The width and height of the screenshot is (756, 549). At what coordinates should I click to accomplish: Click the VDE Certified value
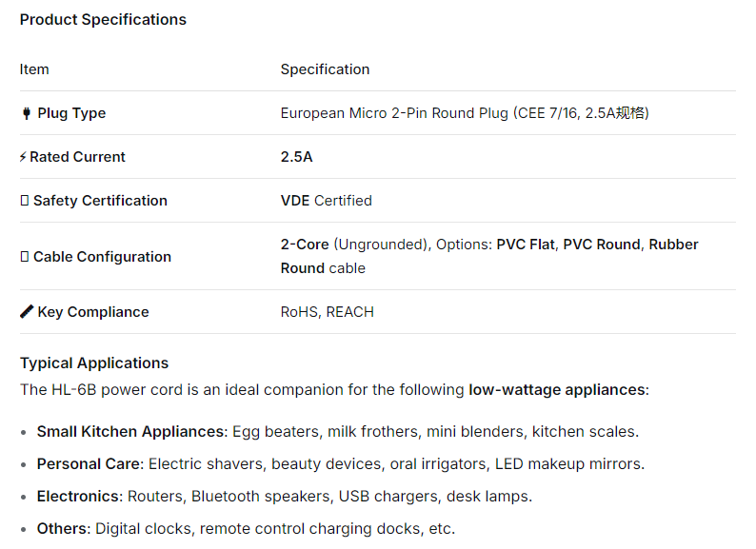tap(326, 201)
